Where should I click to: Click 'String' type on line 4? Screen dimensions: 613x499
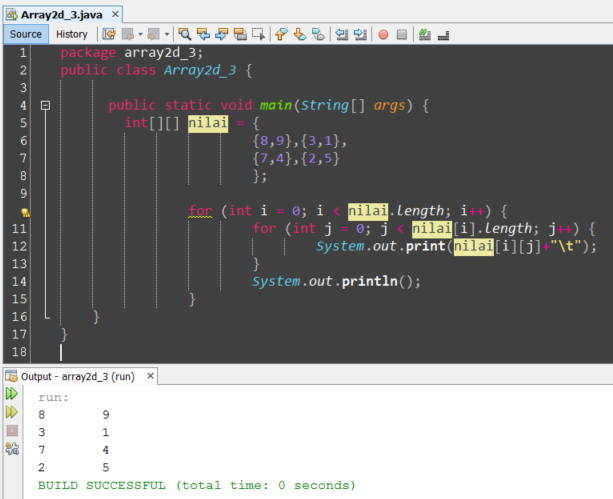(324, 106)
